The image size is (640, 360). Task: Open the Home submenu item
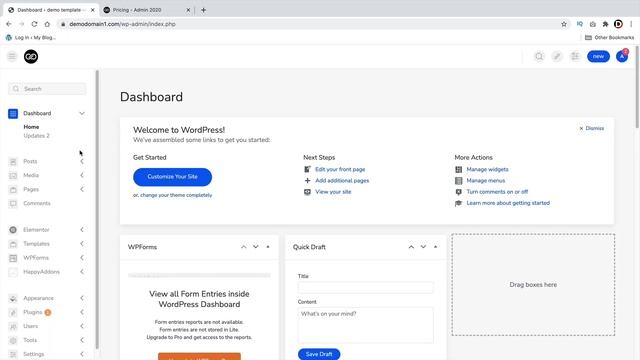coord(31,127)
